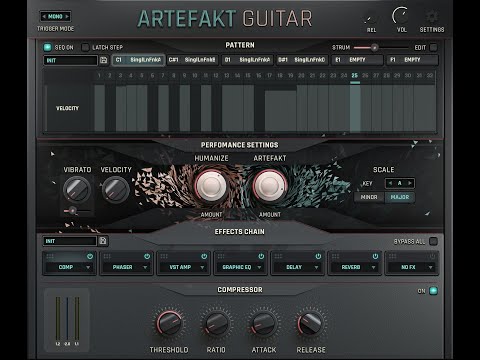Enable the pattern Edit checkbox
480x360 pixels.
pos(433,47)
